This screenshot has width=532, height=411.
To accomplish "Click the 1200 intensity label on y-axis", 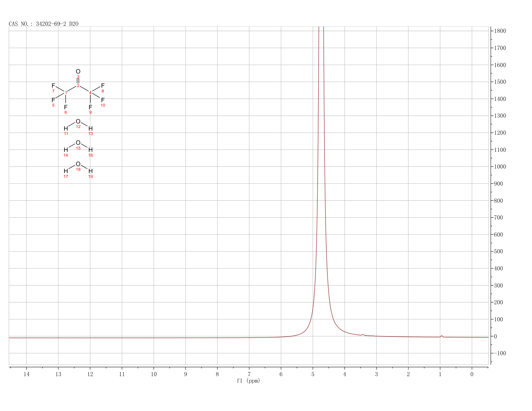I will [x=500, y=133].
